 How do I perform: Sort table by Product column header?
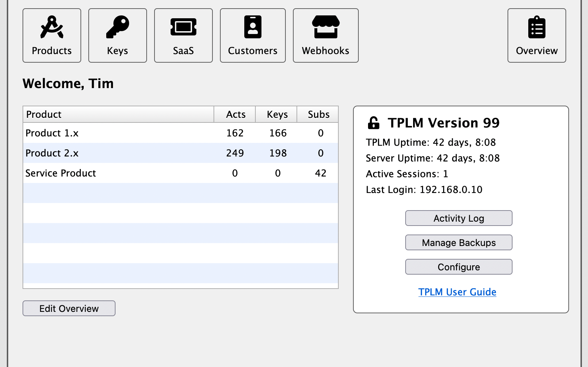[118, 115]
